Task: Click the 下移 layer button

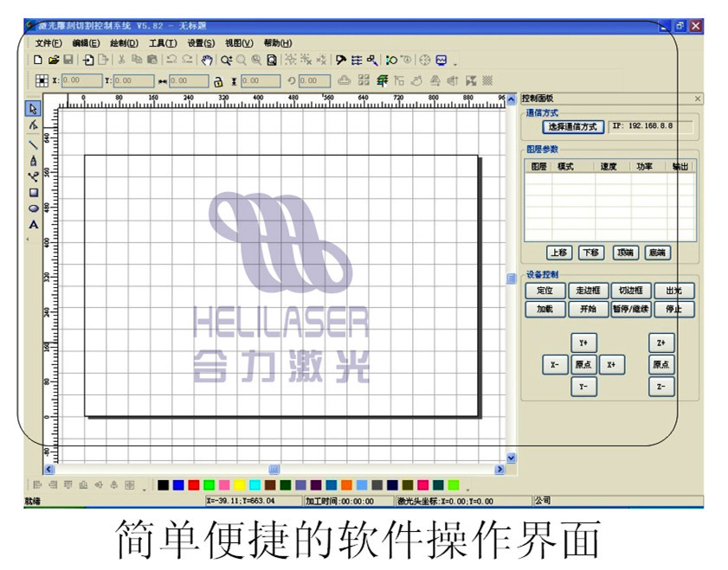Action: point(591,253)
